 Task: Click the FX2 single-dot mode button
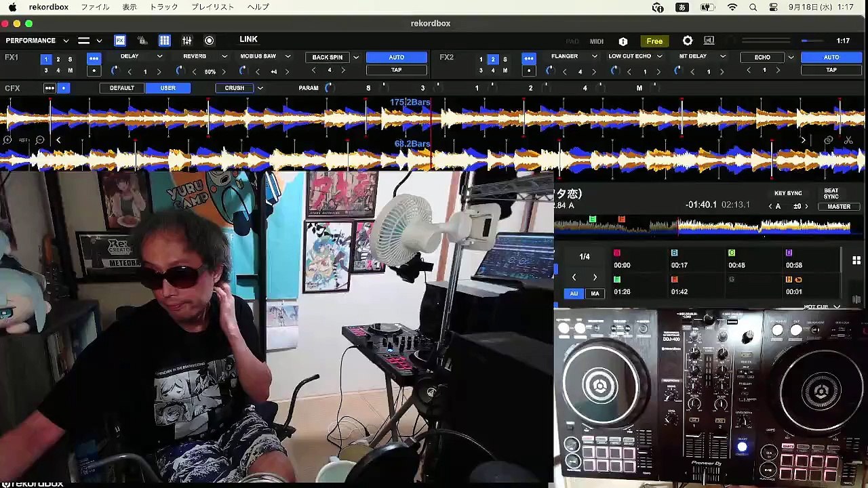click(528, 70)
